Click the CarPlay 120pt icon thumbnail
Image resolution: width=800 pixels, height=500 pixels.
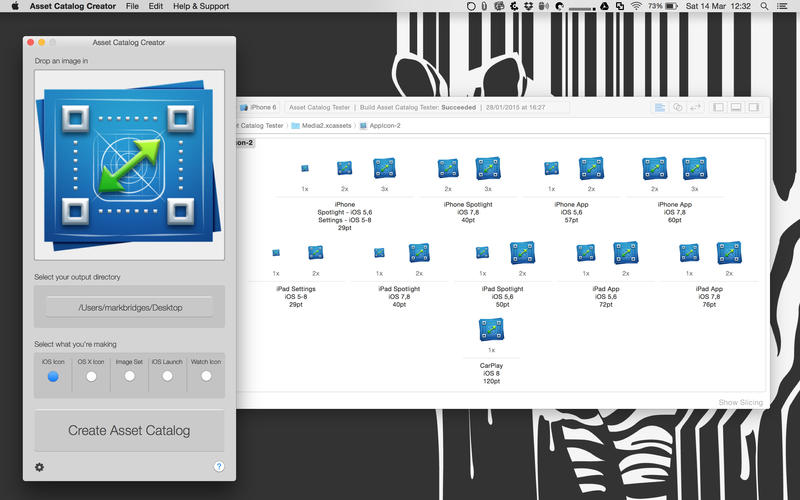(x=491, y=329)
